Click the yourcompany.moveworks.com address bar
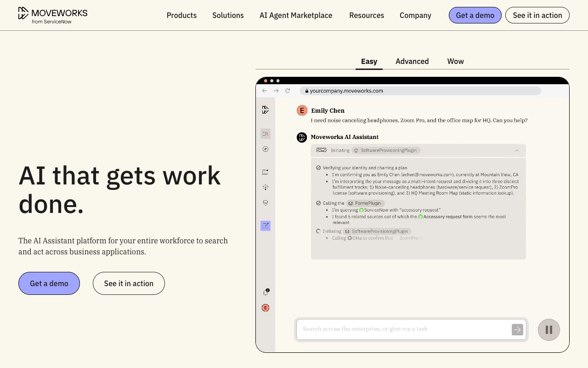 click(x=420, y=91)
